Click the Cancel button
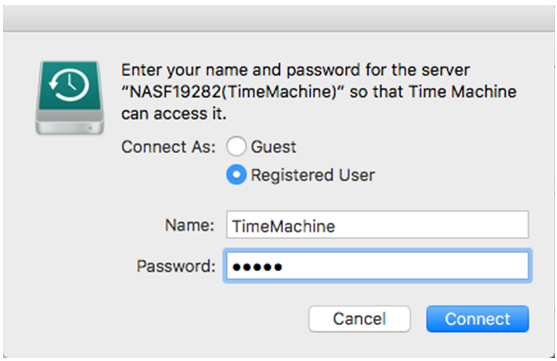Screen dimensions: 557x361 (x=359, y=319)
